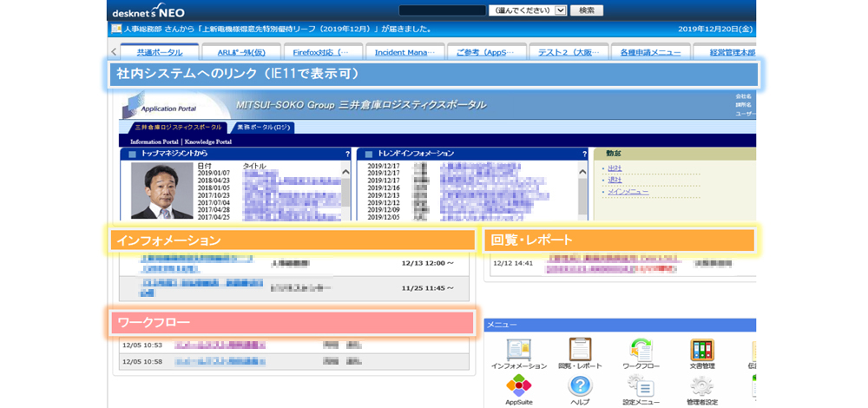868x408 pixels.
Task: Click the search text field in header
Action: (x=442, y=10)
